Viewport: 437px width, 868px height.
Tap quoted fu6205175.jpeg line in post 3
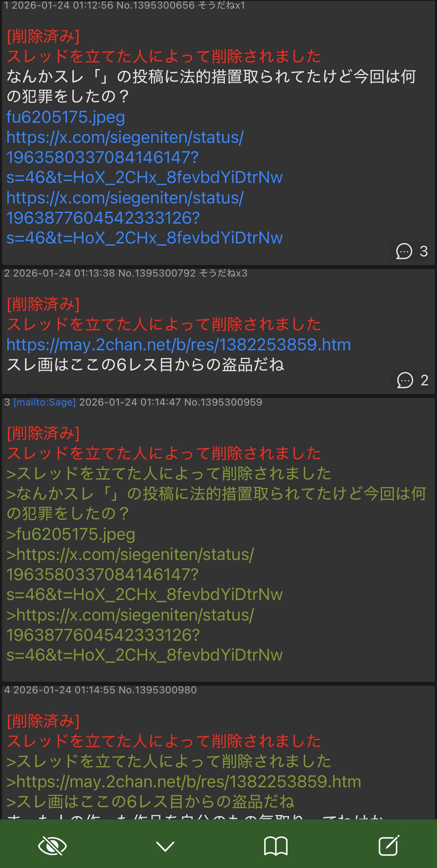(x=71, y=534)
